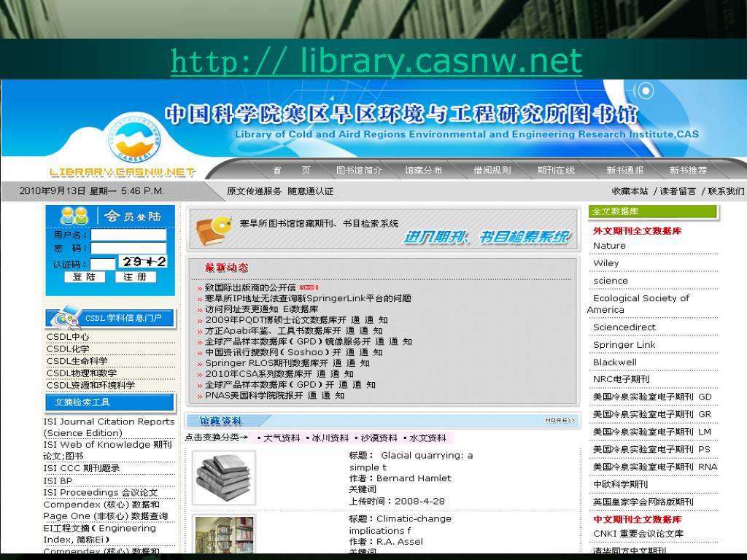Open EI工程文摘 Engineering Index link
Screen dimensions: 747x560
point(99,534)
